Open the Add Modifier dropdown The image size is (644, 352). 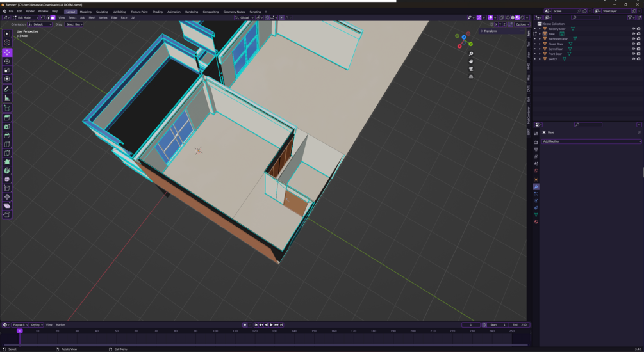click(591, 141)
